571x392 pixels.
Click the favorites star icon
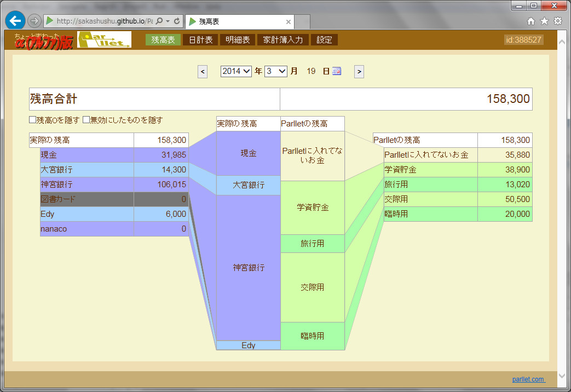pos(544,21)
